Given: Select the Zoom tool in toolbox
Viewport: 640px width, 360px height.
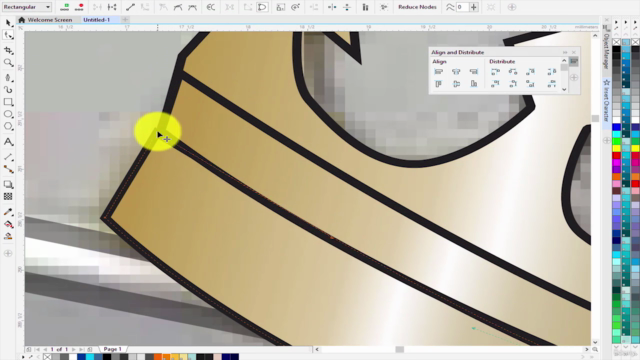Looking at the screenshot, I should point(8,62).
